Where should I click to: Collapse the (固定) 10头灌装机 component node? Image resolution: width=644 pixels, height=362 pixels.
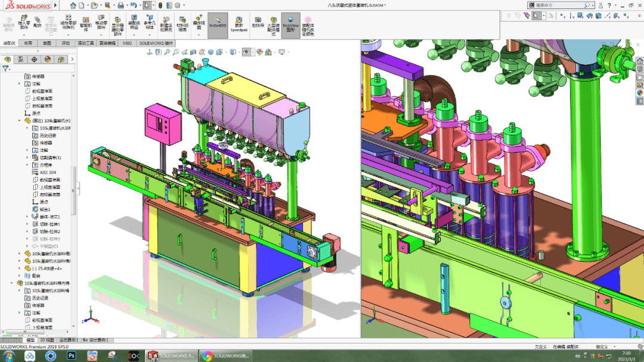point(19,121)
